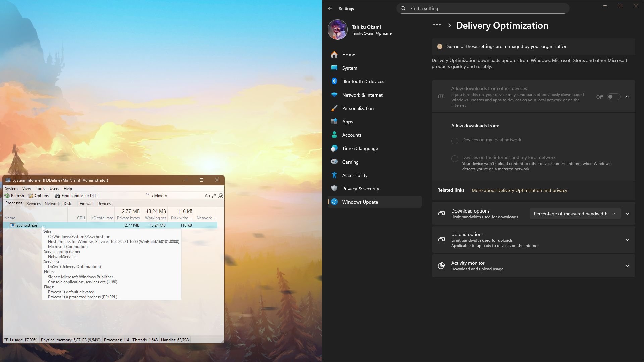Sort by Working set column header
This screenshot has height=362, width=644.
[x=154, y=215]
